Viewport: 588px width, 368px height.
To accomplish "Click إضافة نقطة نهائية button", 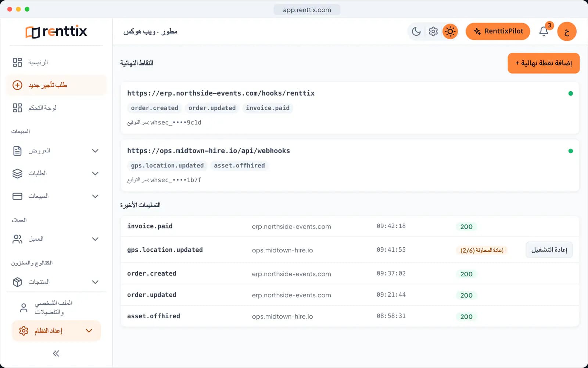I will 544,63.
